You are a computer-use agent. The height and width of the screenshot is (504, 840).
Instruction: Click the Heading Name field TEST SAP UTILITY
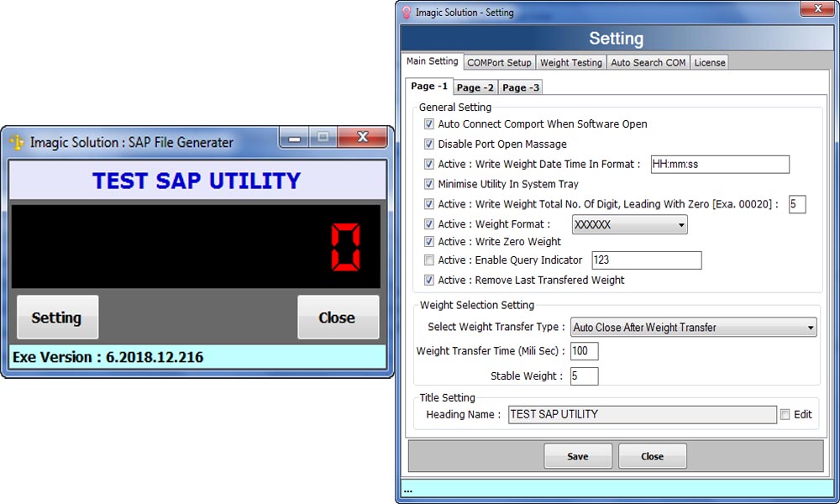643,415
